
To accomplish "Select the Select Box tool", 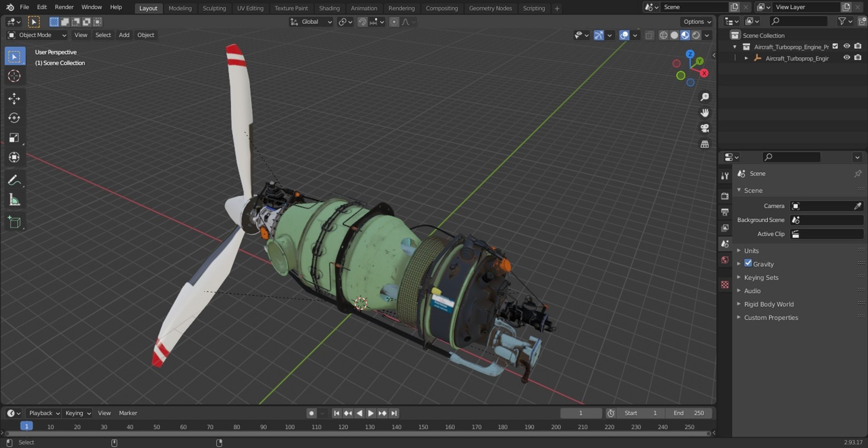I will click(14, 57).
